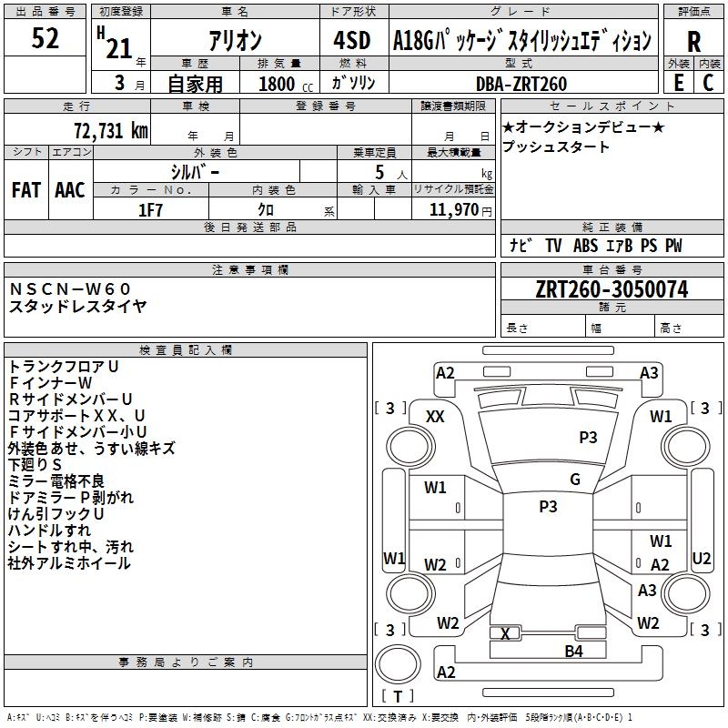The height and width of the screenshot is (728, 728).
Task: Click the U2 dent mark on the diagram
Action: pos(702,558)
